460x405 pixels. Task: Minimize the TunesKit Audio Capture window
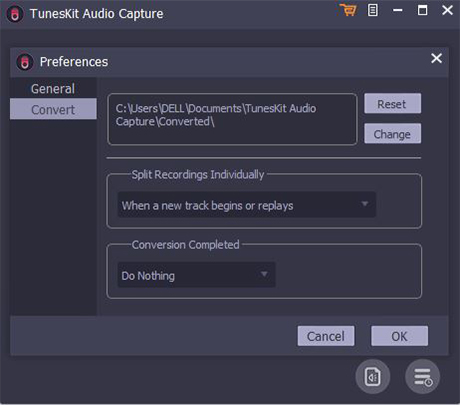[x=397, y=10]
